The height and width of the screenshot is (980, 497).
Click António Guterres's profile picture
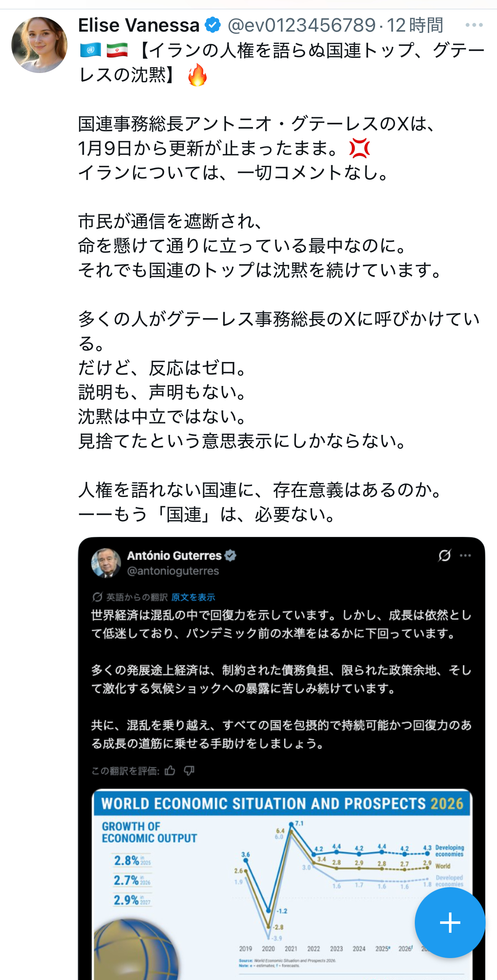(106, 563)
